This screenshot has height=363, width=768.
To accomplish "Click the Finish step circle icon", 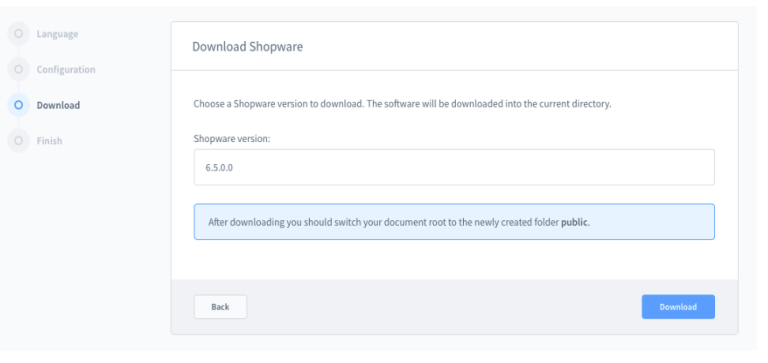I will tap(19, 141).
